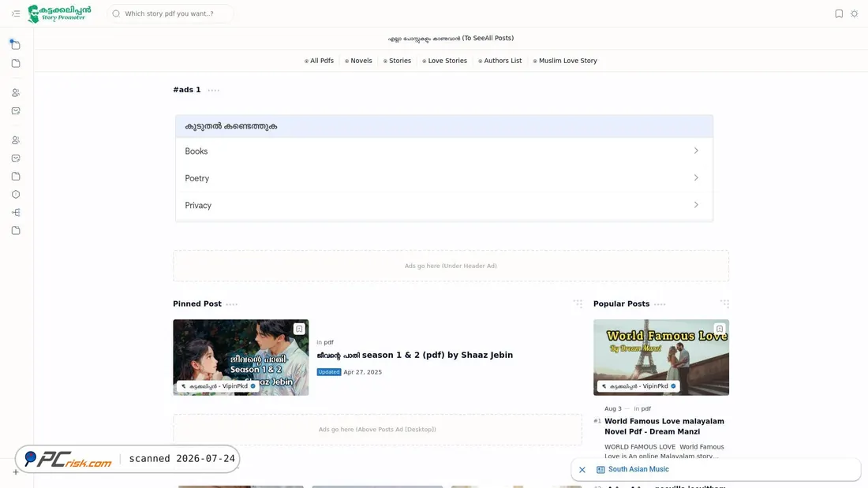Click the grid dots icon beside Pinned Post
The height and width of the screenshot is (488, 868).
pos(578,304)
